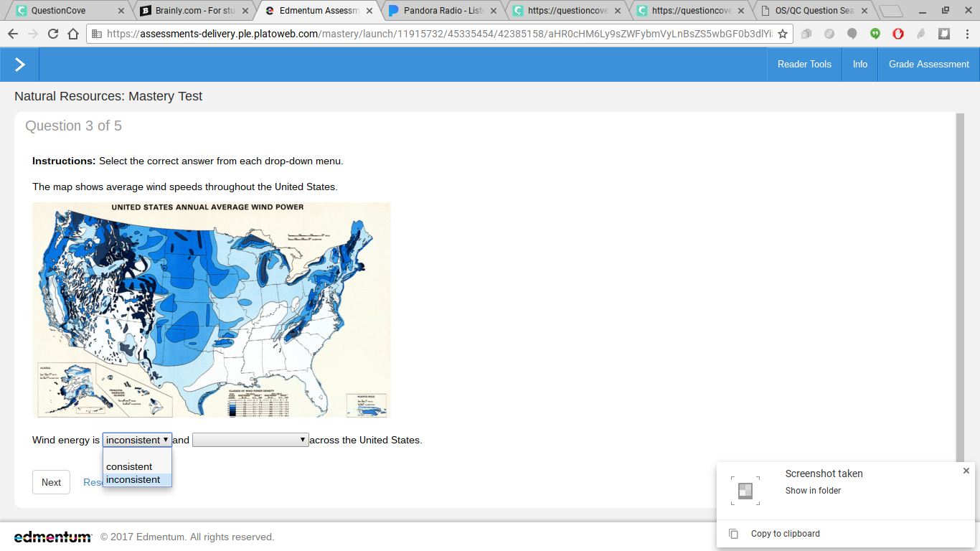Open the Opera extension icon
This screenshot has width=980, height=551.
coord(898,34)
